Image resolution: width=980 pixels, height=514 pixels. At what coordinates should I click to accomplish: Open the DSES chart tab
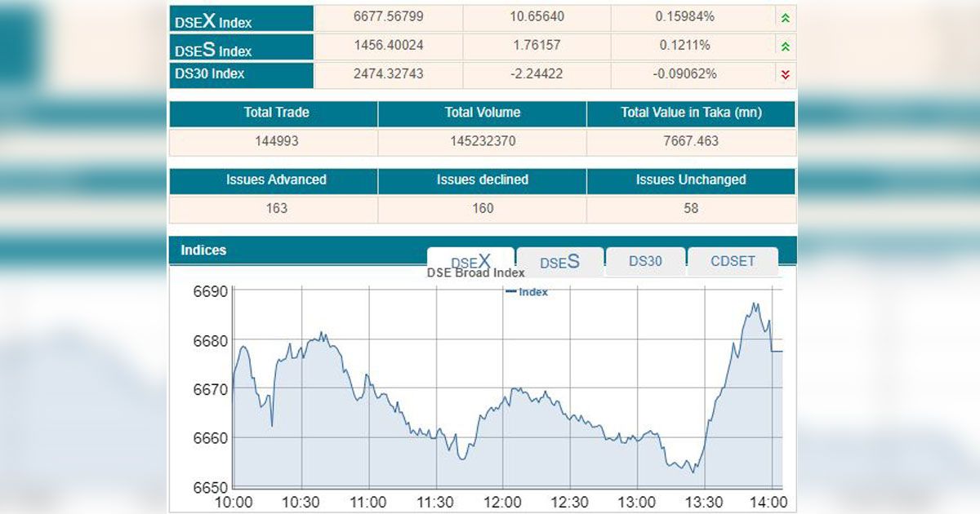[x=559, y=262]
